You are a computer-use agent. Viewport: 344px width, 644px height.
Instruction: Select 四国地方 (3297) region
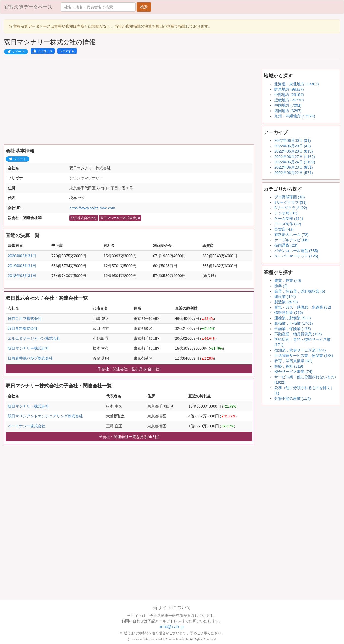point(288,111)
